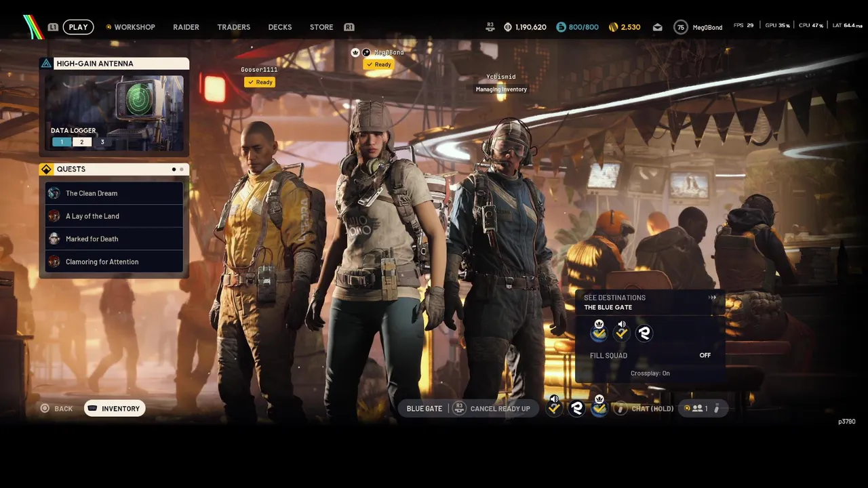The image size is (868, 488).
Task: Open the PLAY tab
Action: pos(79,27)
